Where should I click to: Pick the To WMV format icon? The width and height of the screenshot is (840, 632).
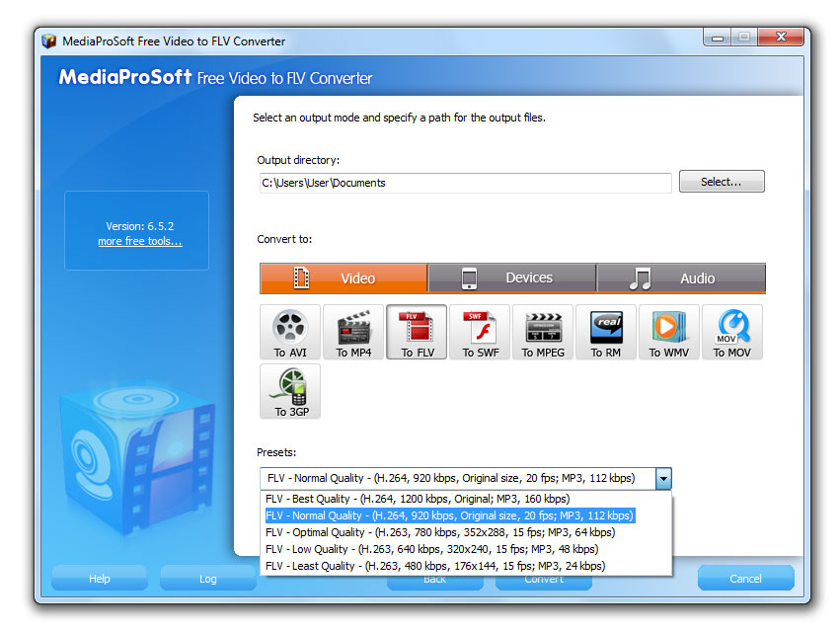[669, 332]
